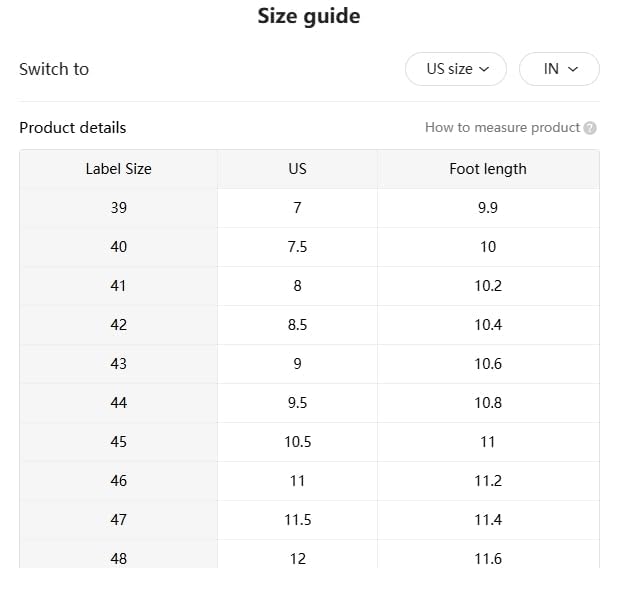
Task: Click the label size 41 cell
Action: coord(118,286)
